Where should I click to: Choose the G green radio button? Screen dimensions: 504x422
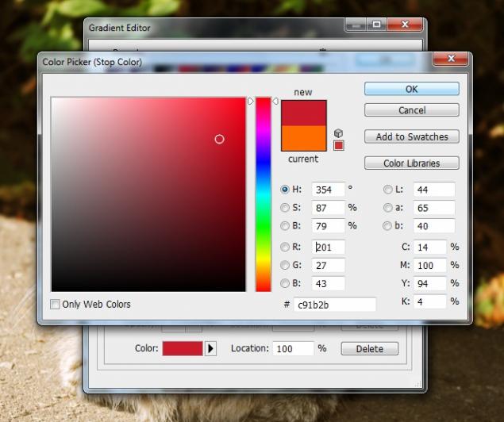(285, 265)
